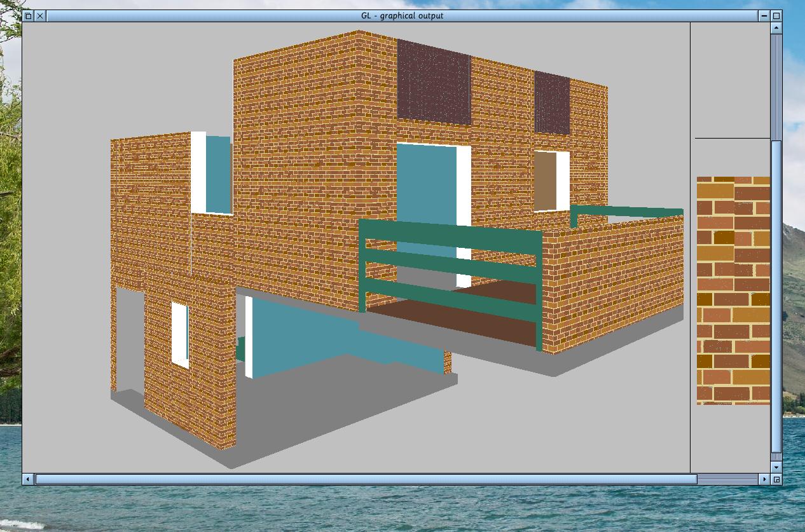Screen dimensions: 805x532
Task: Click the adjust size icon at bottom-right corner
Action: tap(776, 479)
